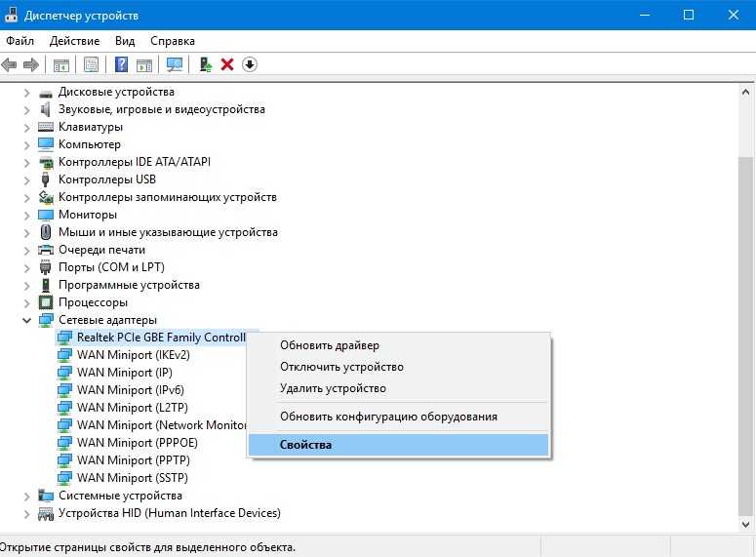Select WAN Miniport (SSTP)
756x557 pixels.
point(133,478)
